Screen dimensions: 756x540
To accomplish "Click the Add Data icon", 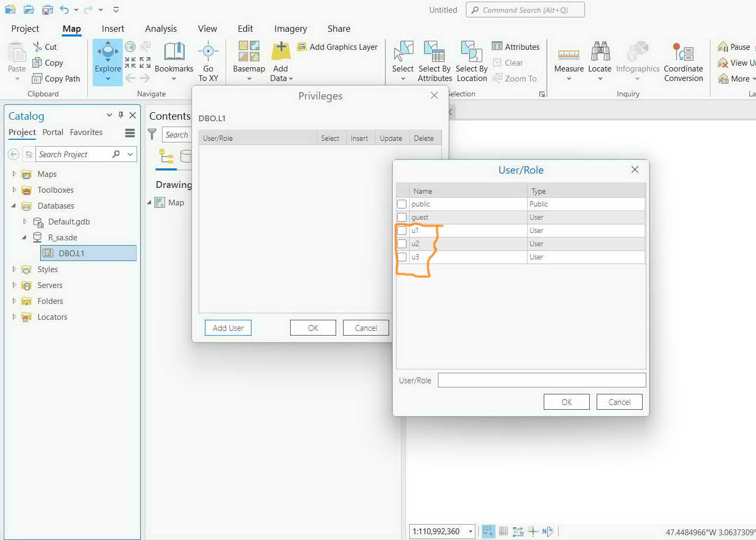I will (x=281, y=51).
